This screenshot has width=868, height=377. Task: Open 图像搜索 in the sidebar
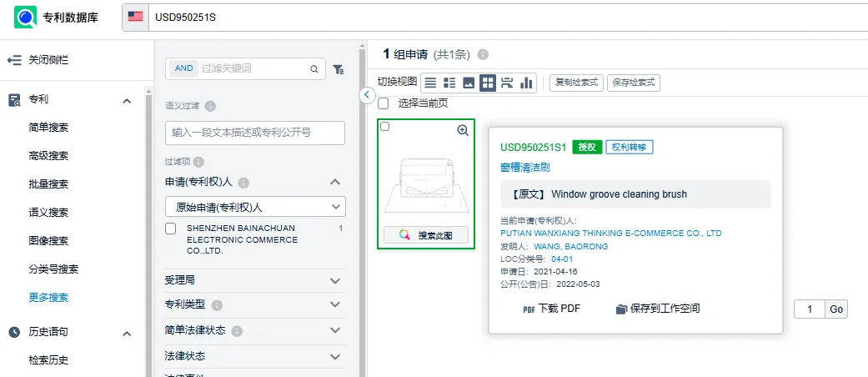[x=48, y=241]
